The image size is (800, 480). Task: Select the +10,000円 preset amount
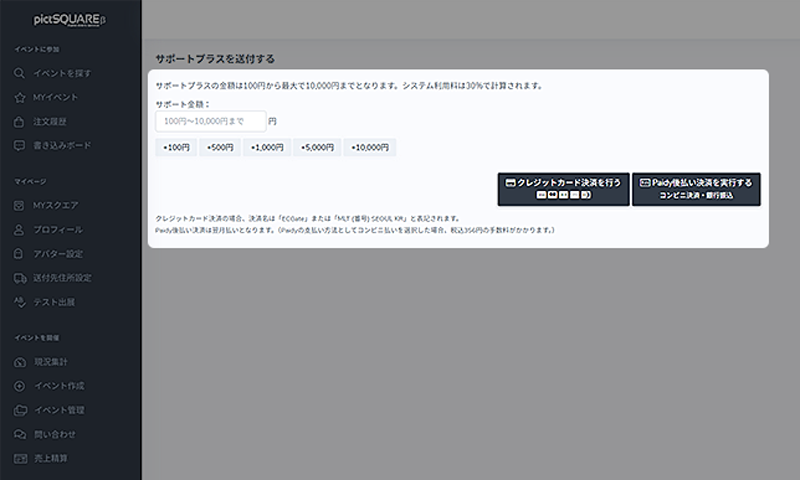tap(370, 147)
